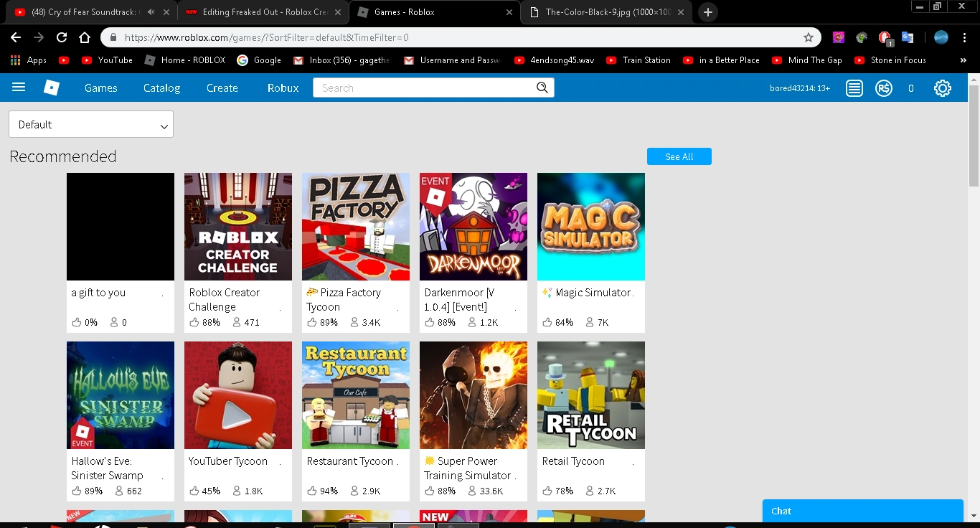Click the magnifier search icon in Roblox header
Viewport: 980px width, 528px height.
point(542,88)
